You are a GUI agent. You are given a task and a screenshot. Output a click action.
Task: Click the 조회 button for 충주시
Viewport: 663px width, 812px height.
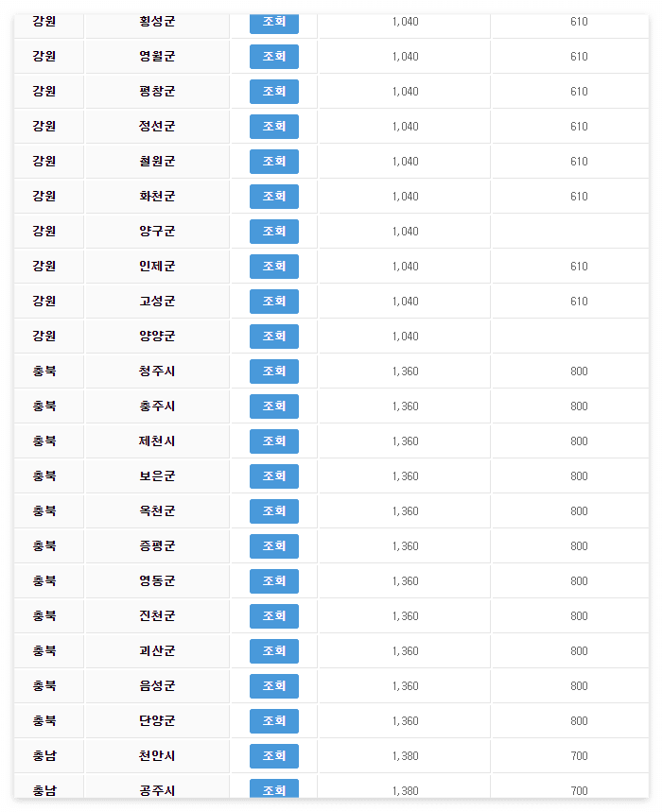tap(273, 406)
